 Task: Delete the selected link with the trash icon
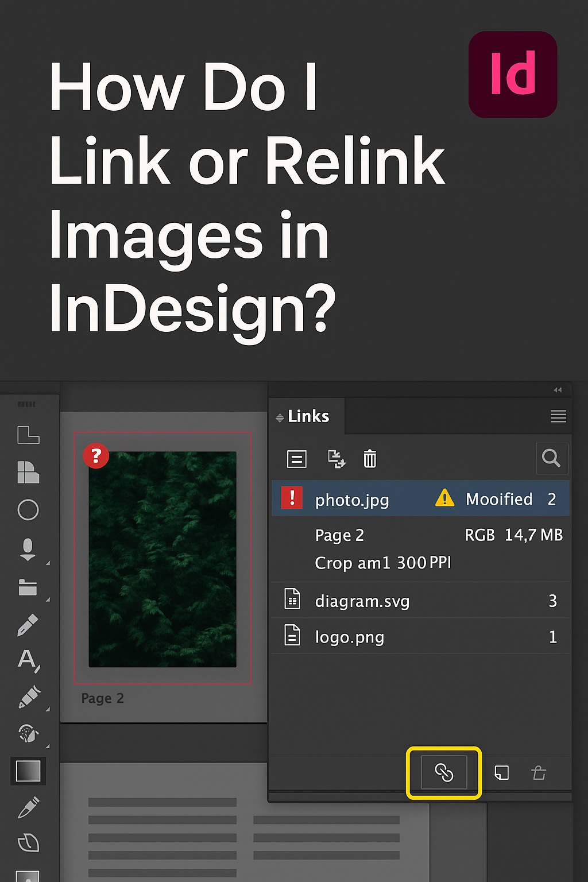pyautogui.click(x=370, y=459)
